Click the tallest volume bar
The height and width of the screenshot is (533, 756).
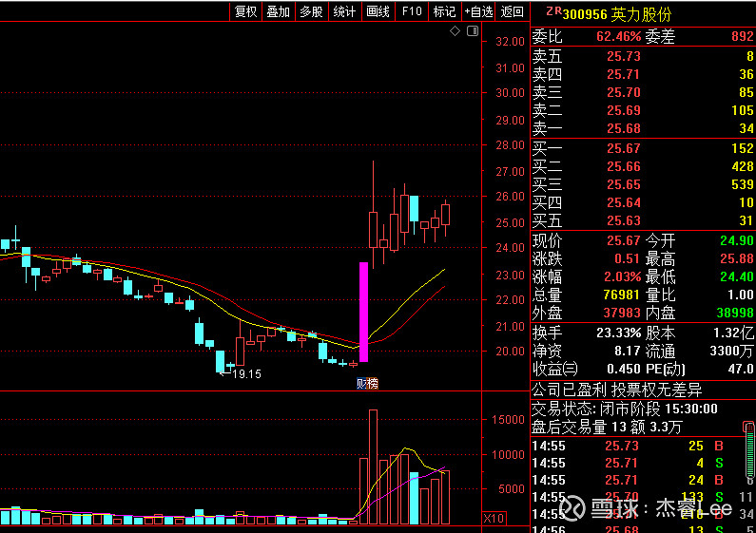(x=373, y=467)
